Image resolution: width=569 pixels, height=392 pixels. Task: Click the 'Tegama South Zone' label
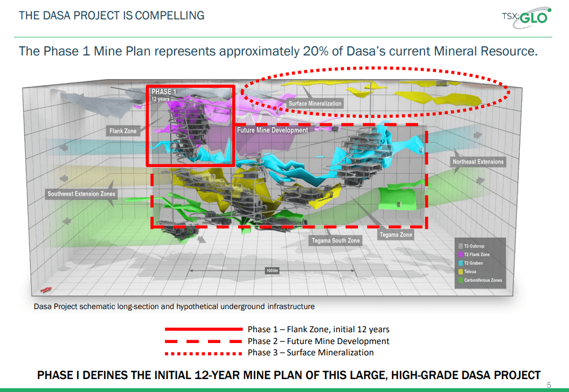coord(336,240)
